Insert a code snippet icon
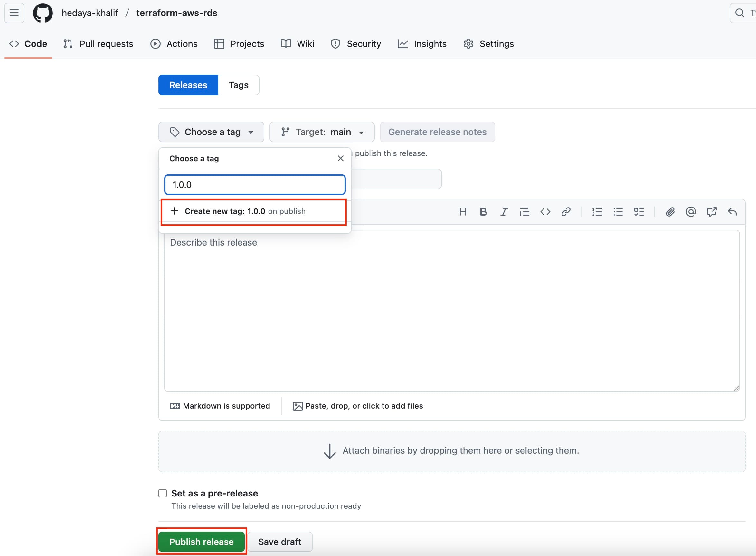This screenshot has width=756, height=556. (x=545, y=212)
